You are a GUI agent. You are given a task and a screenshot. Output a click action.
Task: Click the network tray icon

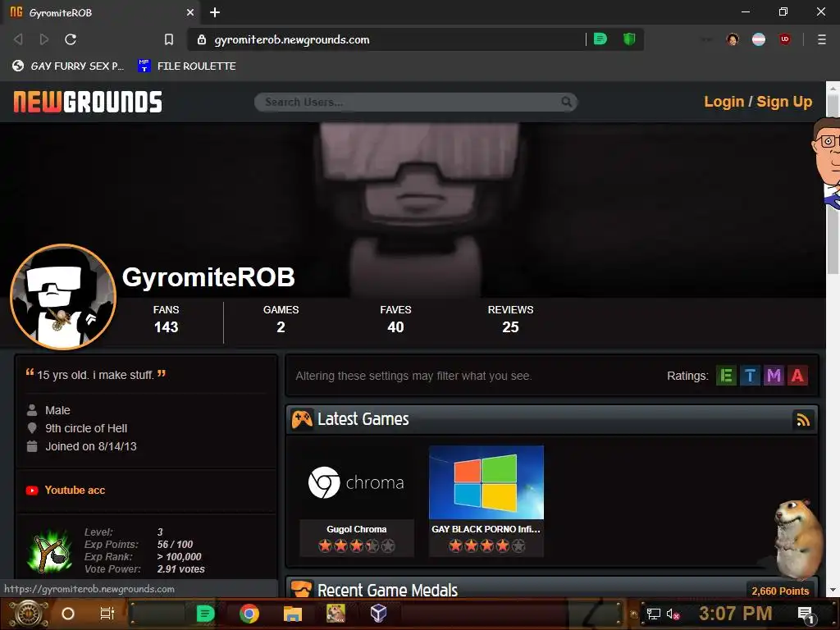pyautogui.click(x=654, y=614)
